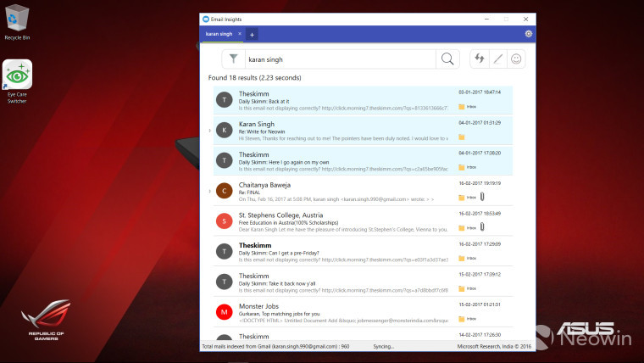
Task: Click folder icon on Karan Singh email
Action: [462, 137]
